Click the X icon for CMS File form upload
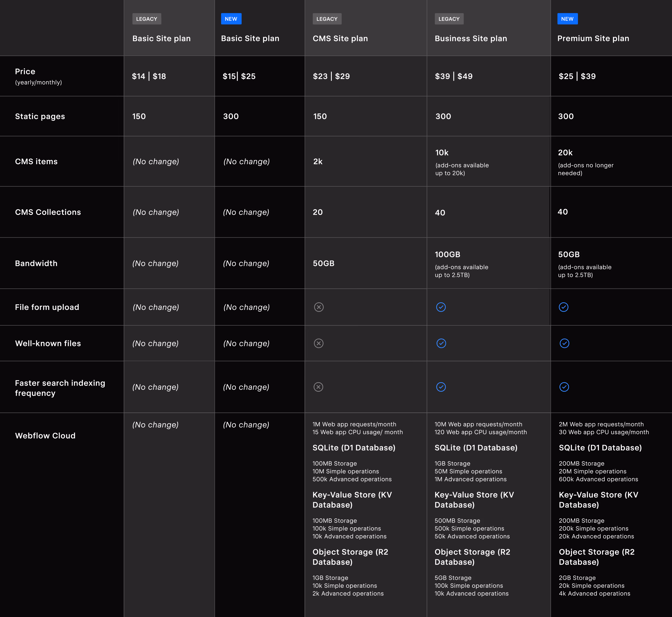Viewport: 672px width, 617px height. coord(319,307)
